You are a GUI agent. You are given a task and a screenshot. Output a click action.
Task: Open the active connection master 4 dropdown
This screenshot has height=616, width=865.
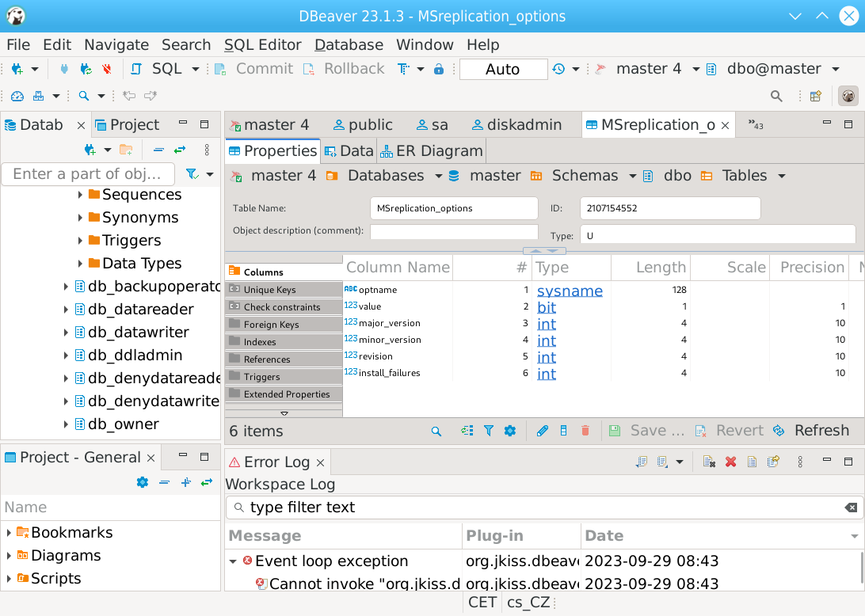[x=696, y=70]
